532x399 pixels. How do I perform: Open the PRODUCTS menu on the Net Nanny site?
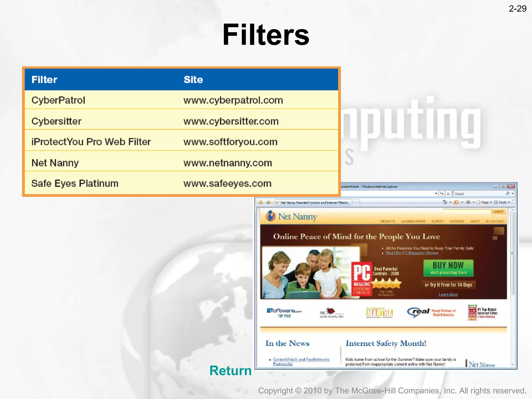[x=388, y=221]
